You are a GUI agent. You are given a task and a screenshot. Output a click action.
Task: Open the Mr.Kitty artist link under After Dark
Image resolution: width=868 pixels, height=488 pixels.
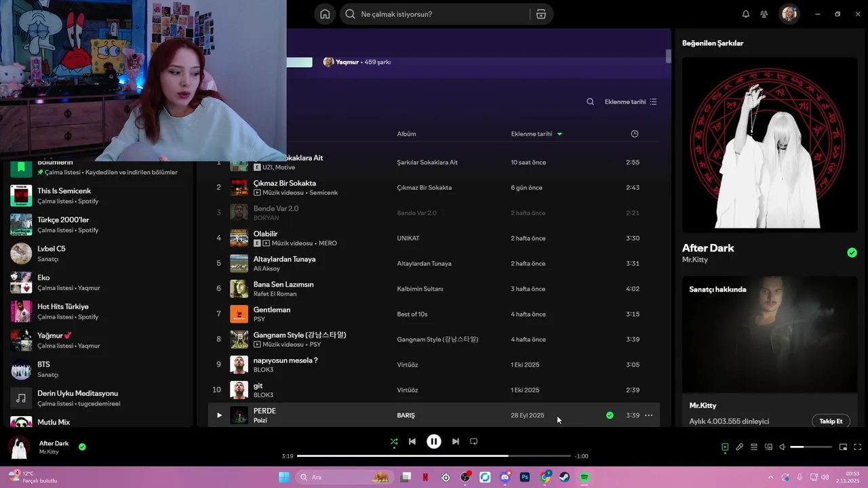tap(695, 260)
